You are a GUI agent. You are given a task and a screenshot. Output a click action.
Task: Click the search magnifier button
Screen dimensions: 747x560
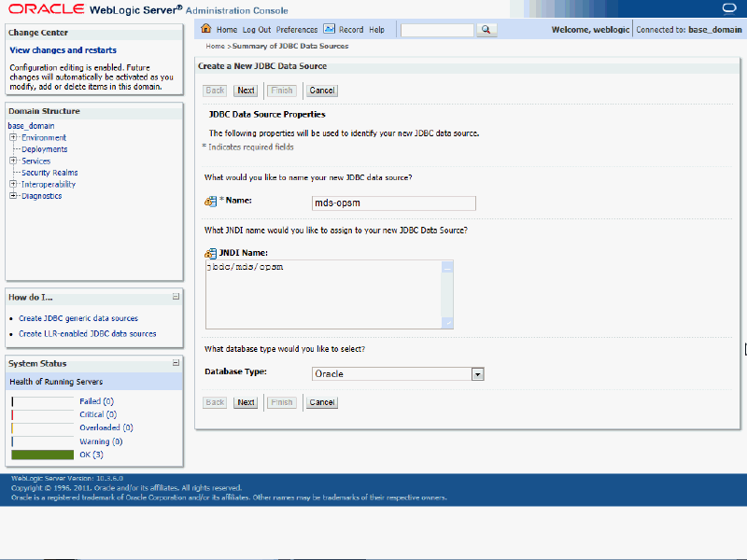tap(486, 30)
